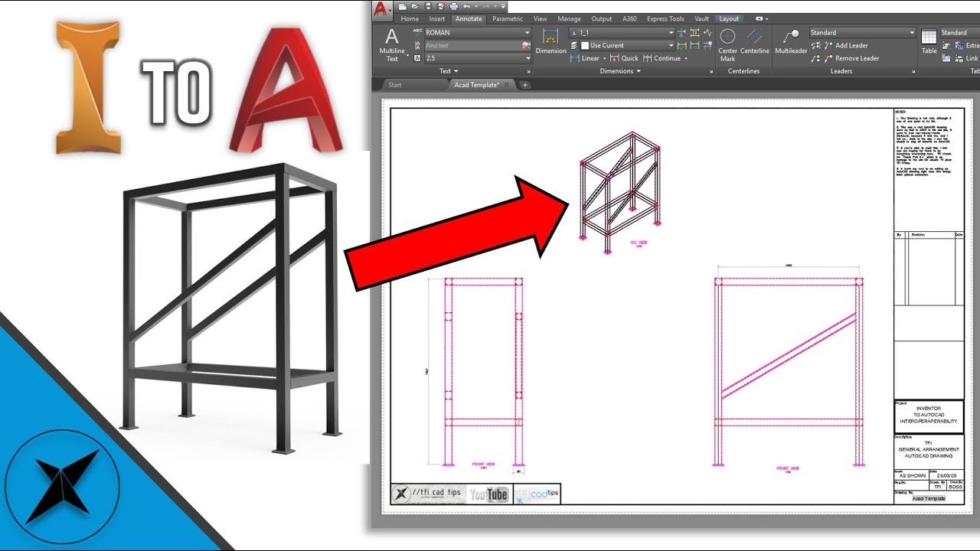Click the find text search icon
980x551 pixels.
coord(526,45)
